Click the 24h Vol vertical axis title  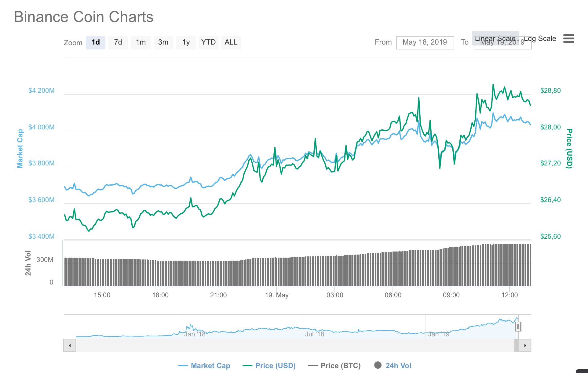pyautogui.click(x=28, y=263)
